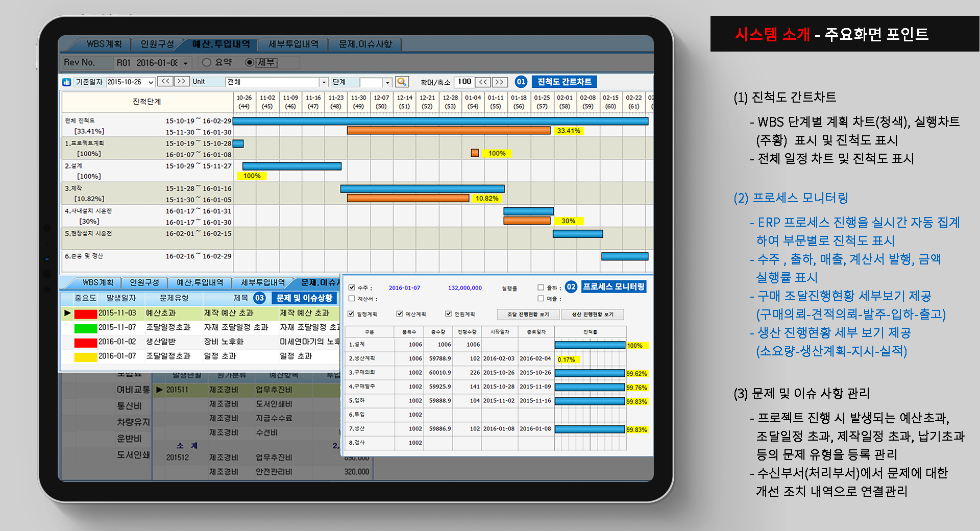Click the >> button next to 기준일자 date
Screen dimensions: 980x531
(181, 81)
